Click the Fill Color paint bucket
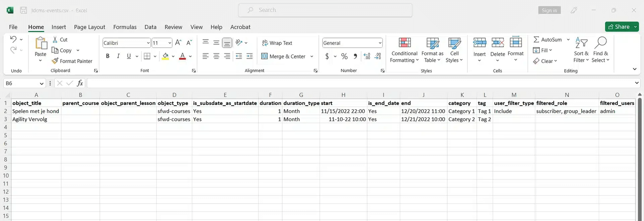This screenshot has width=644, height=221. [165, 56]
